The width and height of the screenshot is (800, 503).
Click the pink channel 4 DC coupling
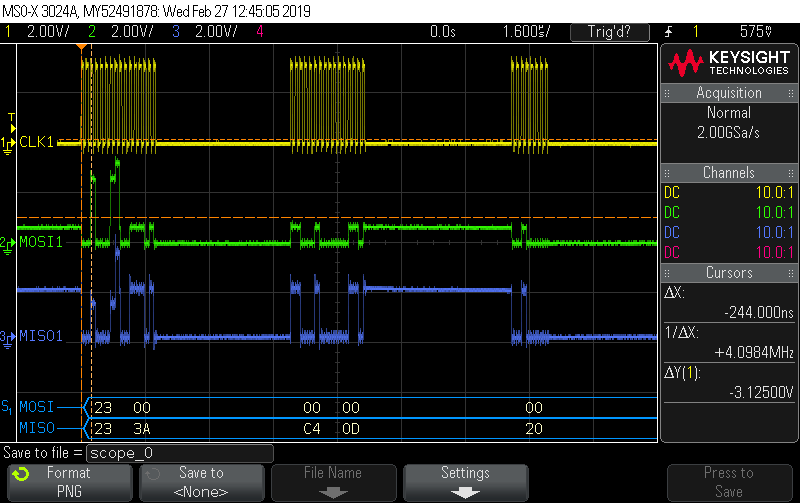point(672,253)
